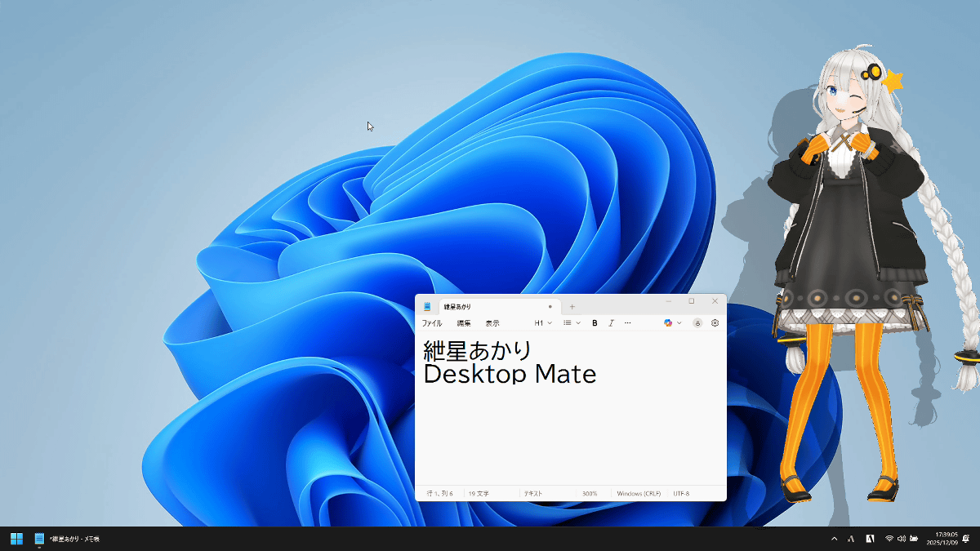Open the Windows Start menu
The height and width of the screenshot is (551, 980).
click(x=16, y=539)
